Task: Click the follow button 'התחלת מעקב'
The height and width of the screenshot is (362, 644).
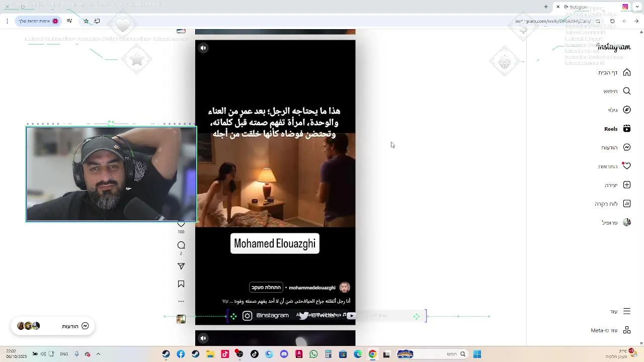Action: (x=266, y=288)
